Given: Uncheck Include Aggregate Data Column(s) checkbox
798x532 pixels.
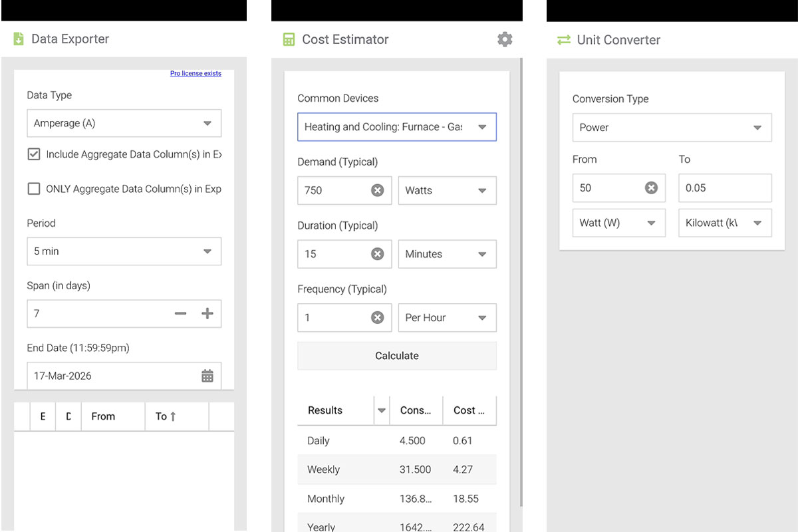Looking at the screenshot, I should pyautogui.click(x=34, y=154).
